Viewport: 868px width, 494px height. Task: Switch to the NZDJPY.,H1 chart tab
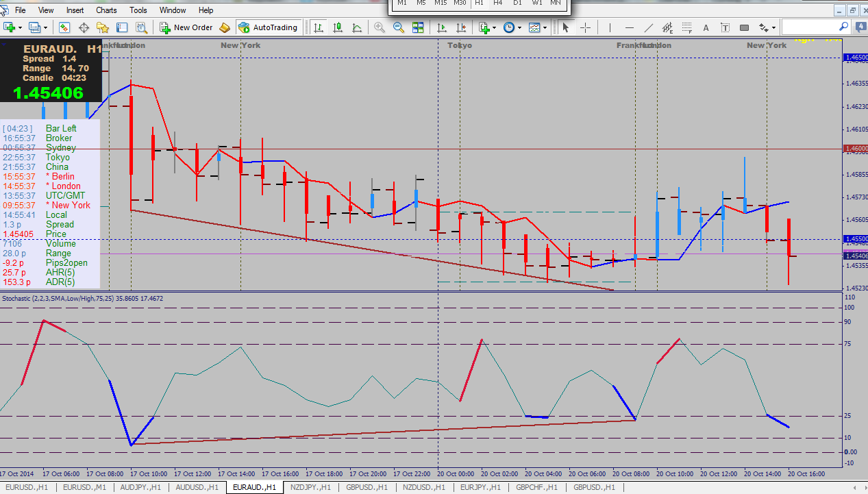pos(312,487)
